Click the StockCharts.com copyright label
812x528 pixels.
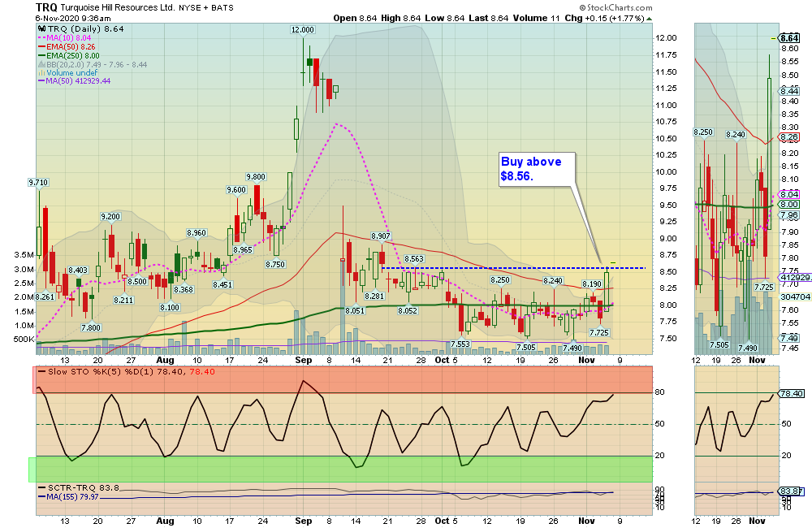(615, 7)
